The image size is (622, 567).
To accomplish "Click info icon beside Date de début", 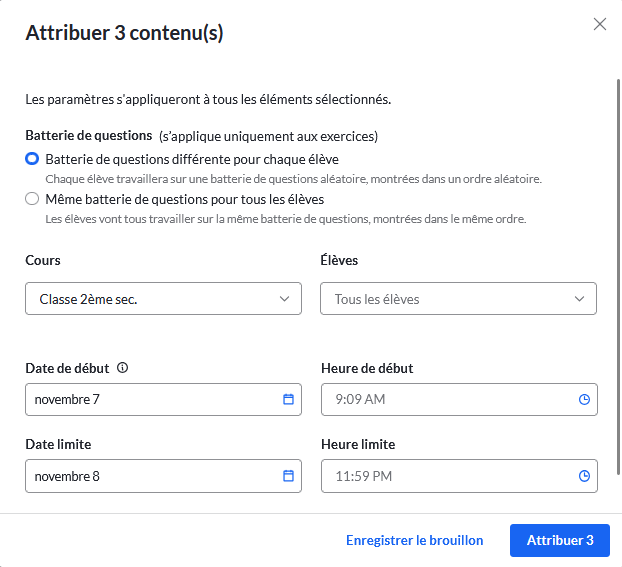I will [x=122, y=368].
